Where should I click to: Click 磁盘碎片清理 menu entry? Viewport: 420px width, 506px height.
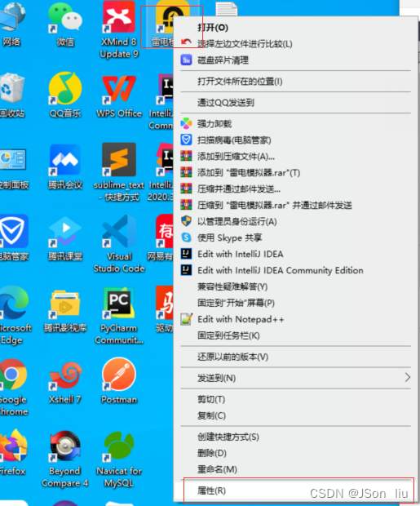223,60
